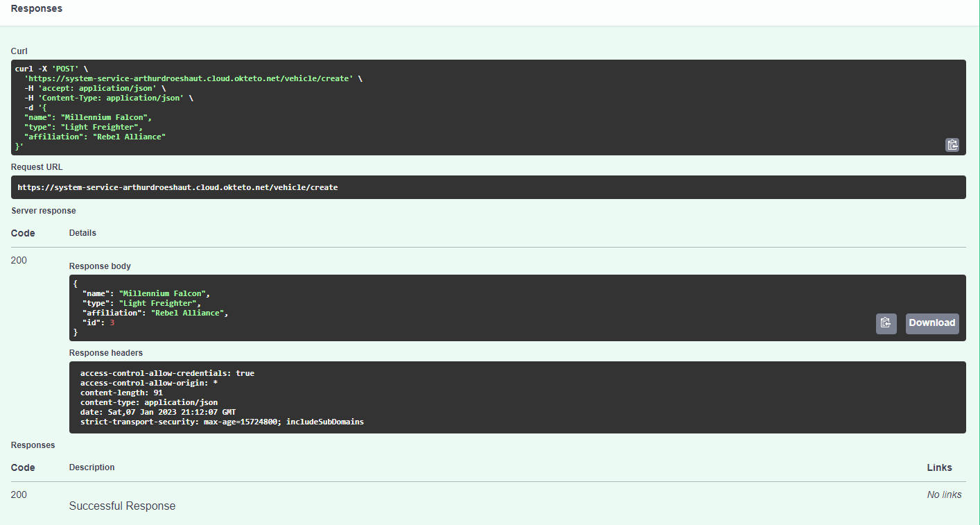The height and width of the screenshot is (525, 980).
Task: Select the response code 200 under Server response
Action: pos(19,260)
